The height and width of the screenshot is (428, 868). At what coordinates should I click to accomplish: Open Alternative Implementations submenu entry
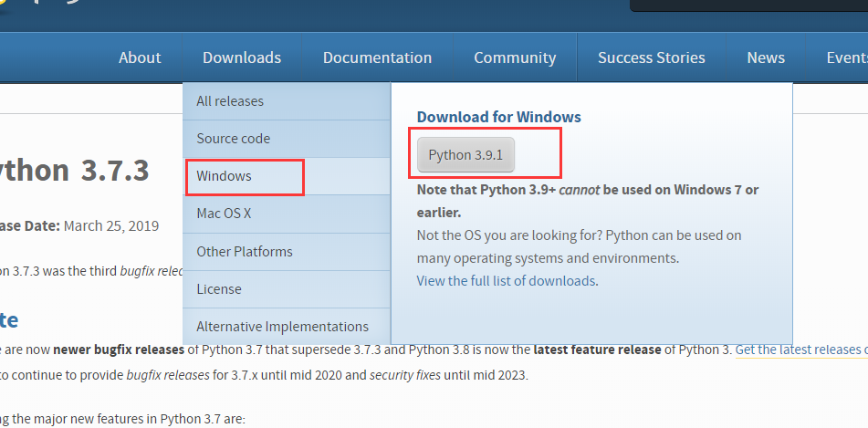click(x=287, y=327)
